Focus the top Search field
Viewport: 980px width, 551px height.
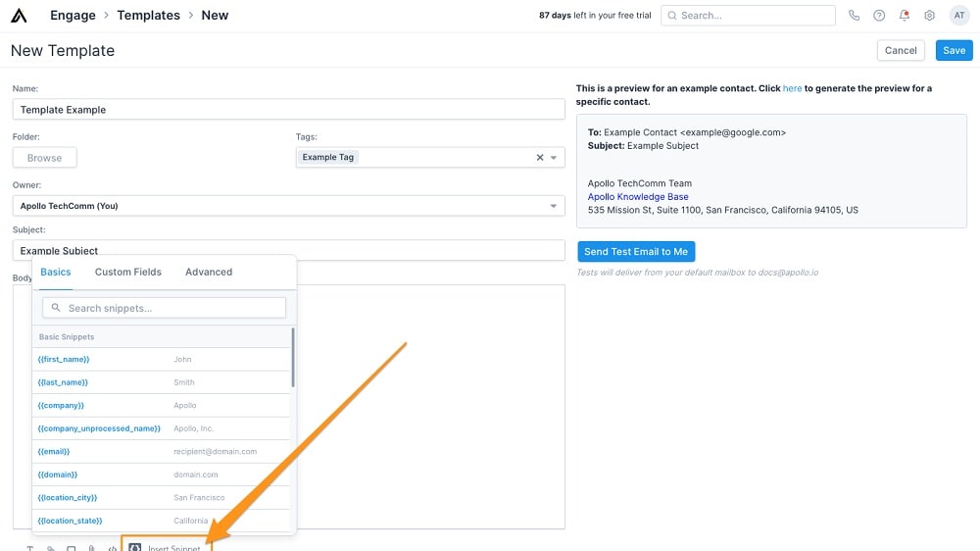pos(748,16)
